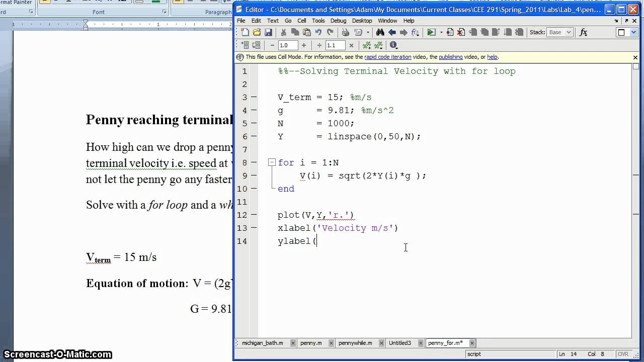This screenshot has height=362, width=644.
Task: Click the function browser fx icon near Stack
Action: (584, 32)
